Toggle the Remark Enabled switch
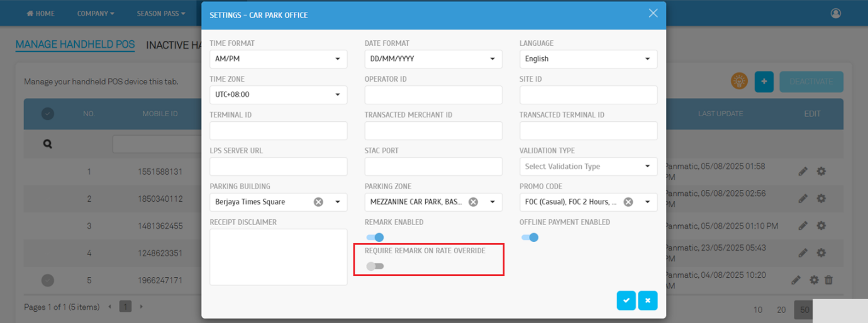Screen dimensions: 868x323 point(375,238)
